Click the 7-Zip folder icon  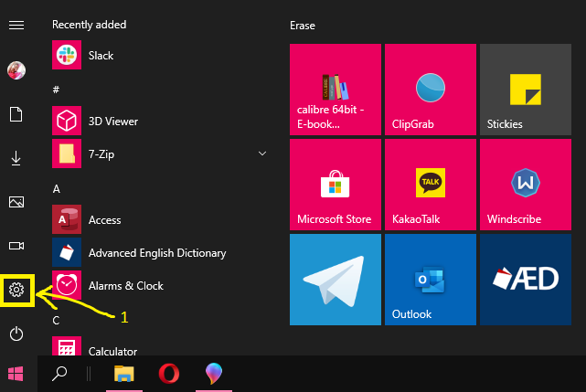point(67,154)
